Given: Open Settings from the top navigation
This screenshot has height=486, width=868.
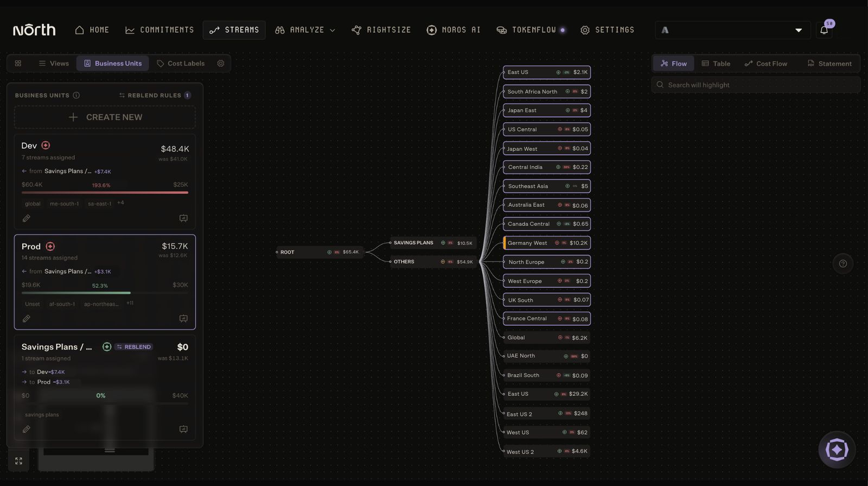Looking at the screenshot, I should pyautogui.click(x=608, y=30).
